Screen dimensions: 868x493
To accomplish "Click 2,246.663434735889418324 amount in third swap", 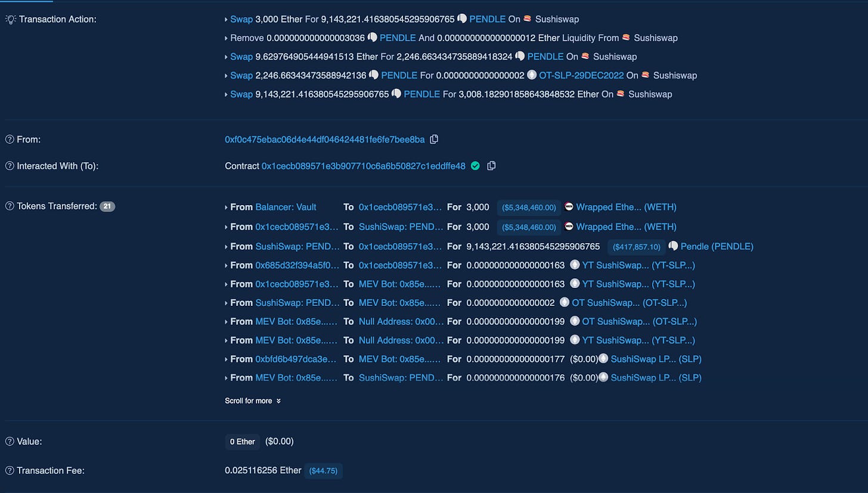I will pyautogui.click(x=454, y=57).
